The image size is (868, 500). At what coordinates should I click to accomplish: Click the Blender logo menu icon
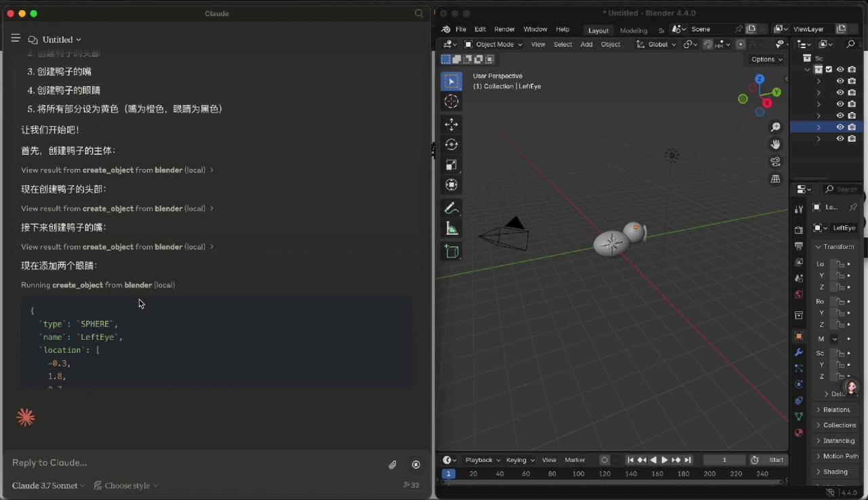pos(446,30)
